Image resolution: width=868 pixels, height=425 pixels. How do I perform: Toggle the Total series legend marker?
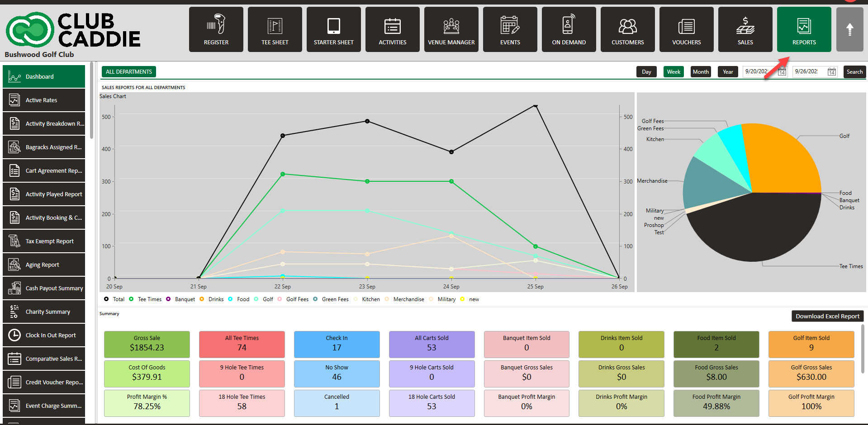tap(106, 299)
